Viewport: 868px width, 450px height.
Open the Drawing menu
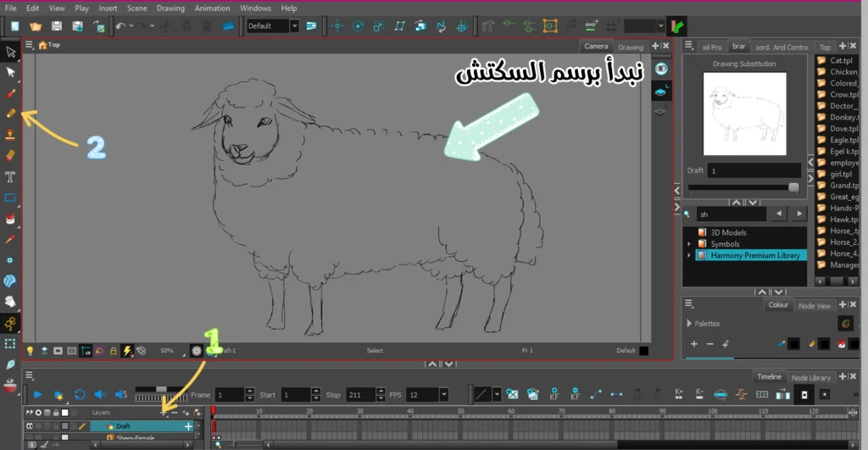(x=170, y=8)
